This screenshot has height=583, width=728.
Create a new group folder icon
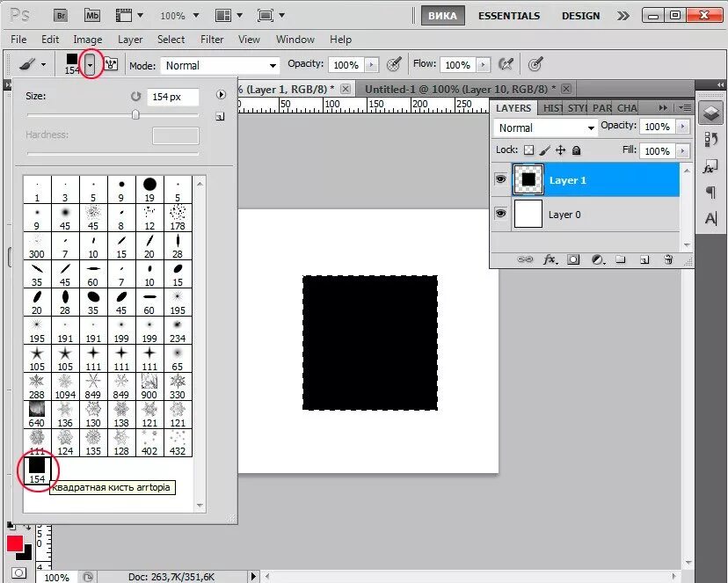click(x=621, y=259)
